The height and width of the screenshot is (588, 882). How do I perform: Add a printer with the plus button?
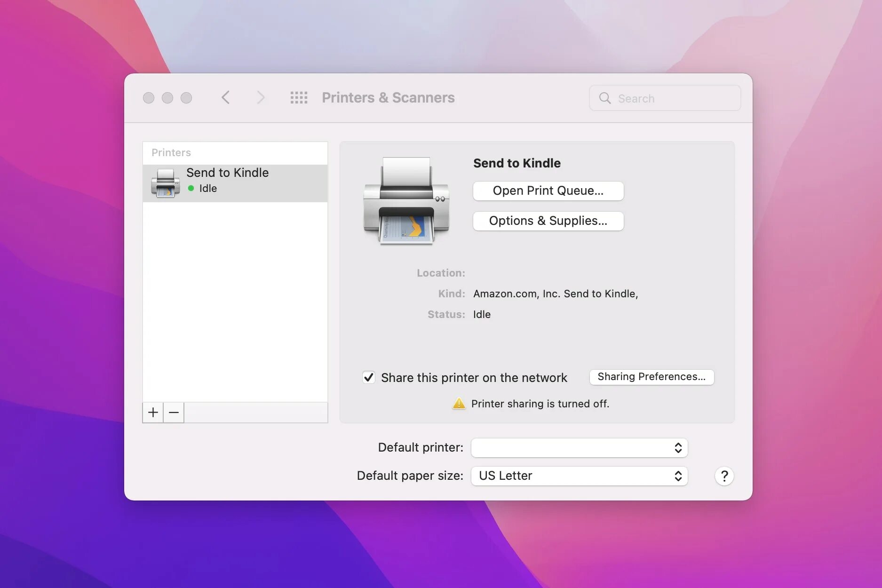click(x=153, y=413)
